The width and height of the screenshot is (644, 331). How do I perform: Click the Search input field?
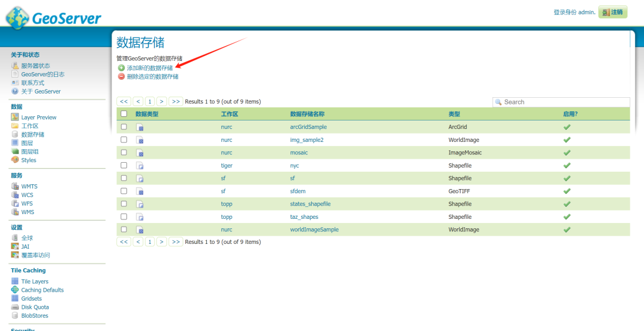(561, 102)
